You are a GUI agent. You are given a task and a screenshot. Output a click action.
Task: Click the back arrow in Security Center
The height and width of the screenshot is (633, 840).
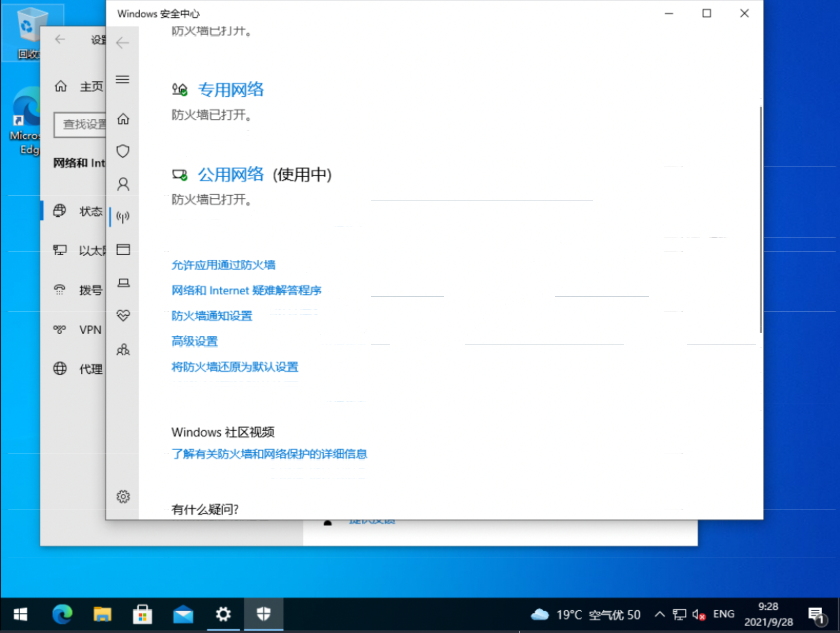(122, 43)
